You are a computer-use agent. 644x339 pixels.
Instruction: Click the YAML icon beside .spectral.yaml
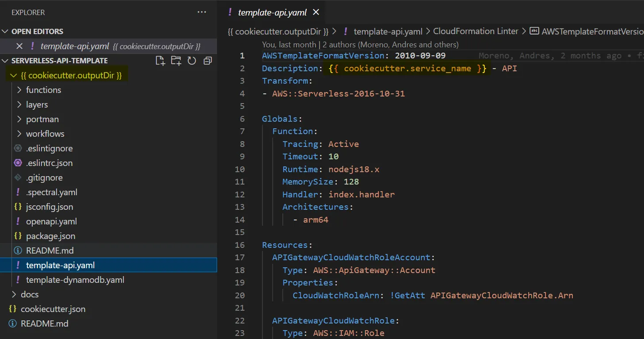pos(18,192)
